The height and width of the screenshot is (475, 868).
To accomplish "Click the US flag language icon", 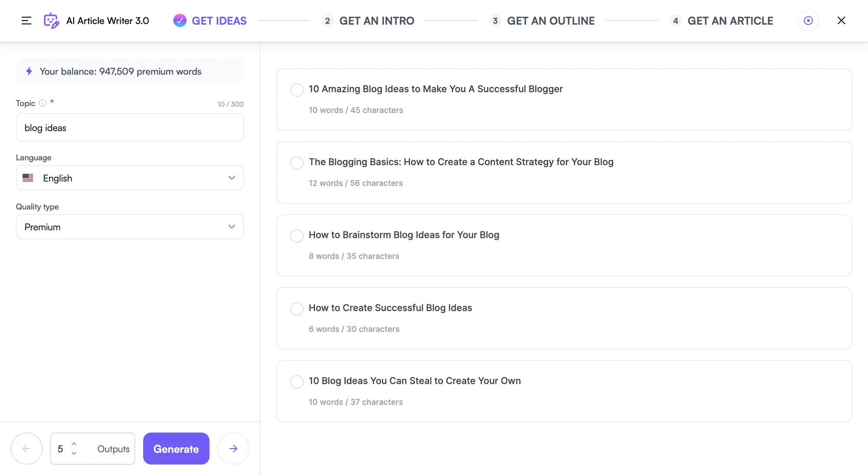I will click(28, 178).
